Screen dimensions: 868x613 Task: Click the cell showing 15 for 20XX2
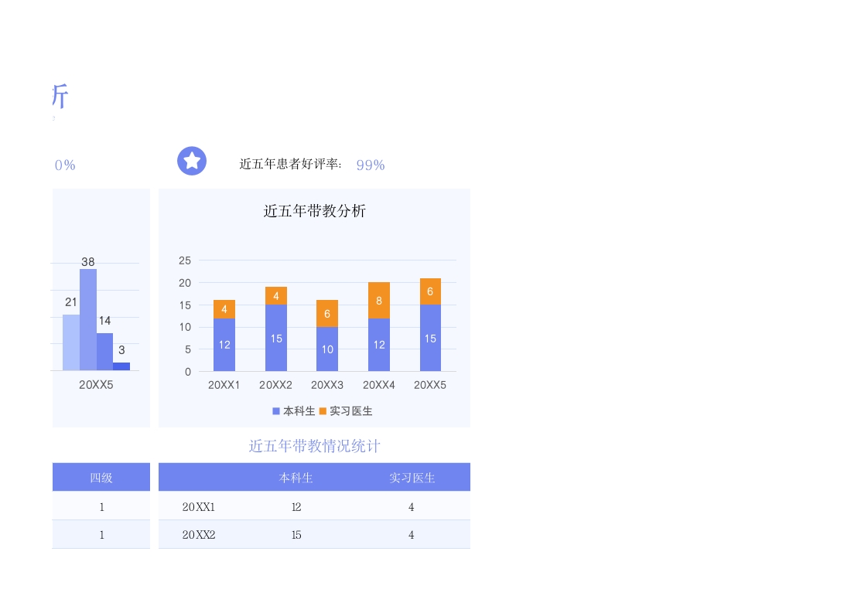(296, 534)
